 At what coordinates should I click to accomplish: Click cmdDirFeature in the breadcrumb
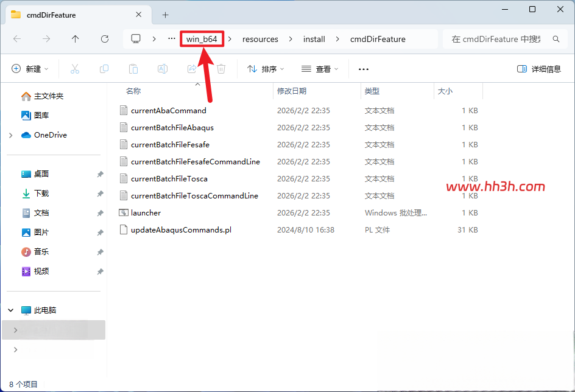pos(378,39)
